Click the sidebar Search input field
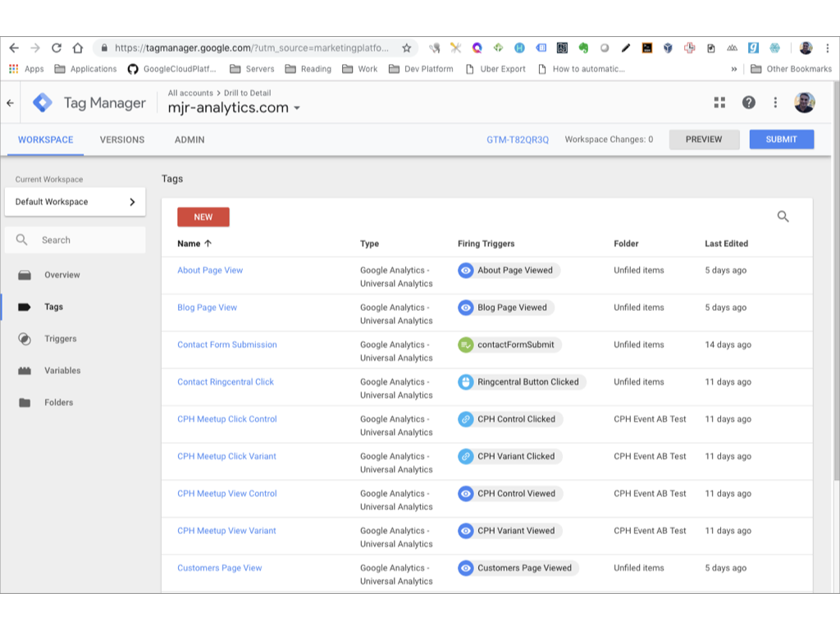The width and height of the screenshot is (840, 630). pos(75,240)
